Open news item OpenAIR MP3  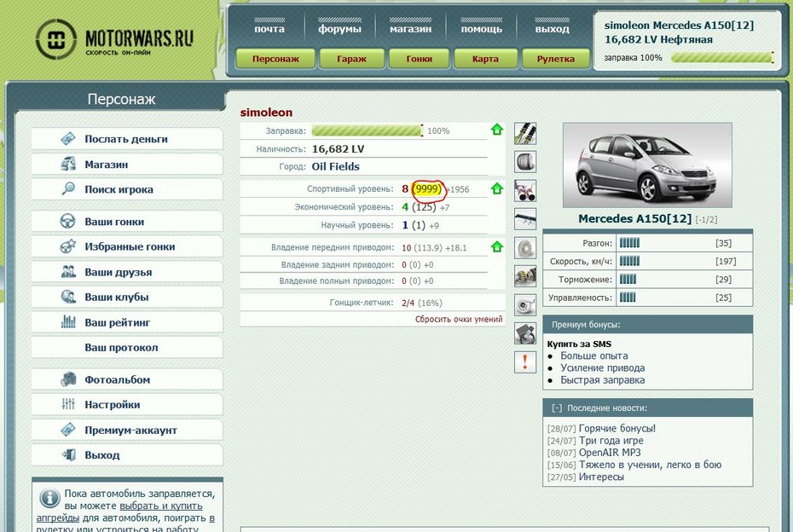(610, 453)
